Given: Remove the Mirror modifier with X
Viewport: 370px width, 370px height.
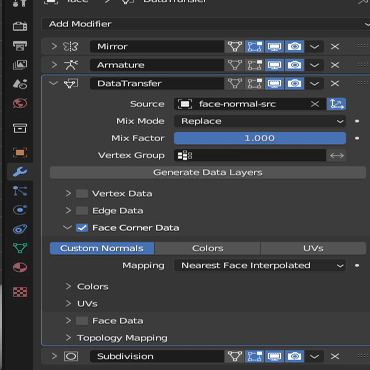Looking at the screenshot, I should point(335,46).
